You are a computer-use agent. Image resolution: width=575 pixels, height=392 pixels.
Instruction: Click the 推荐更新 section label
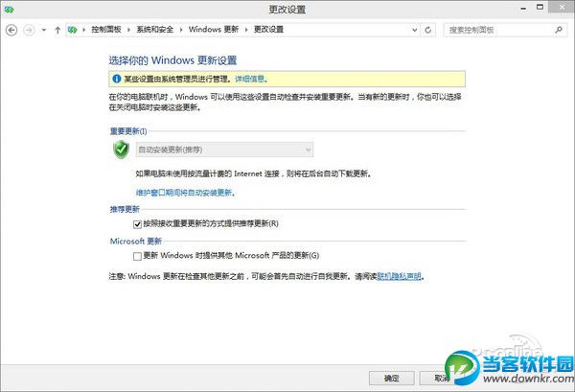[125, 209]
